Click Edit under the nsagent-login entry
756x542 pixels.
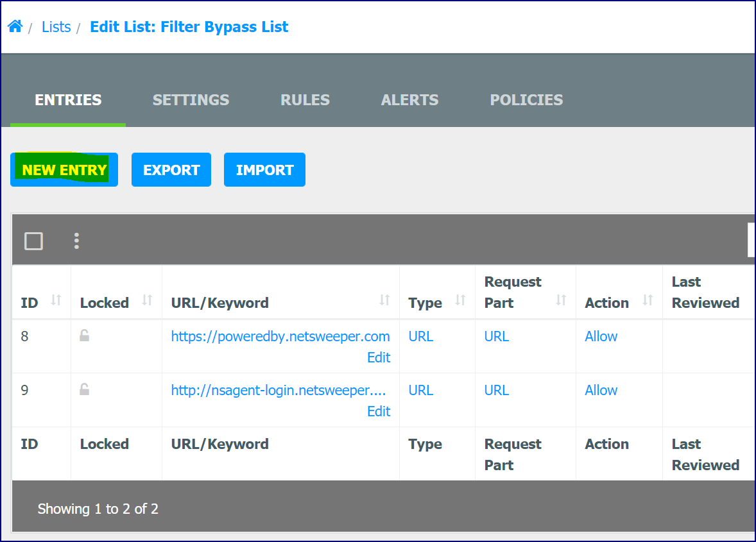(x=379, y=411)
